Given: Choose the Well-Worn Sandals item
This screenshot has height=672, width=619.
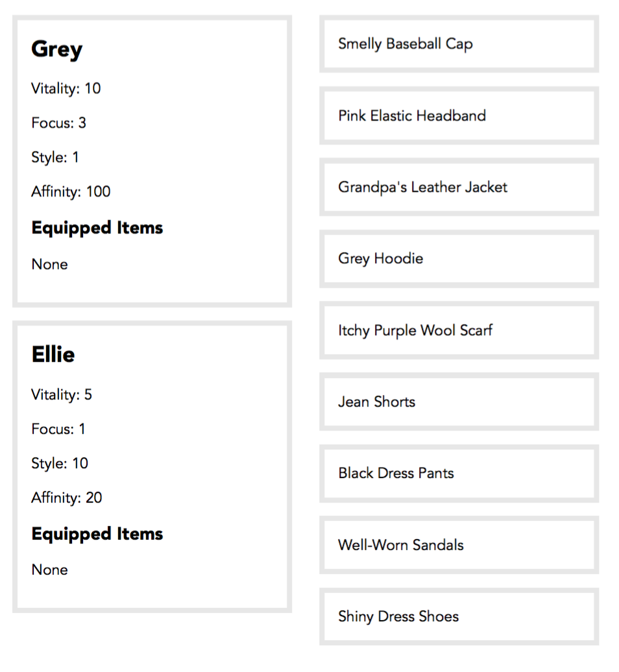Looking at the screenshot, I should pyautogui.click(x=459, y=545).
